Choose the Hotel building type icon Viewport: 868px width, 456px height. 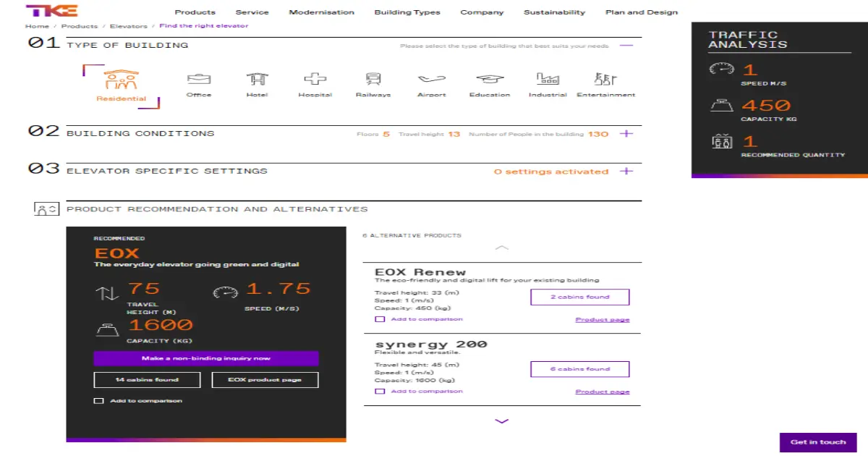click(x=257, y=79)
